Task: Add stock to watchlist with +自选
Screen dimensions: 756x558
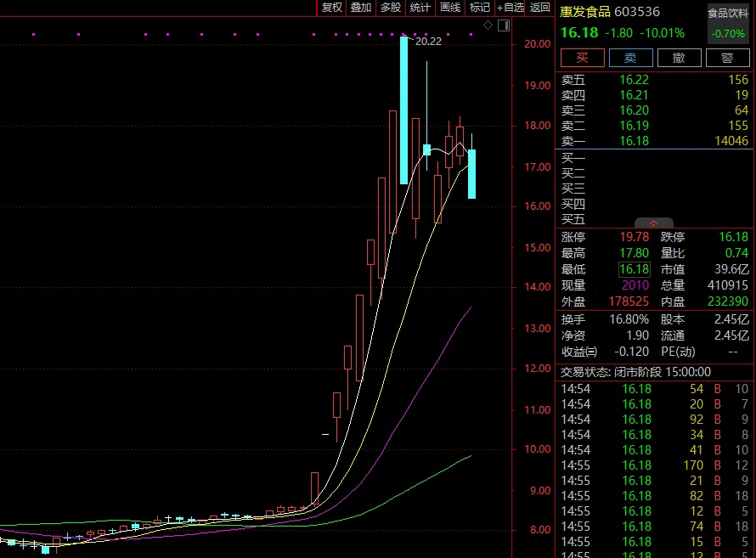Action: [x=511, y=8]
